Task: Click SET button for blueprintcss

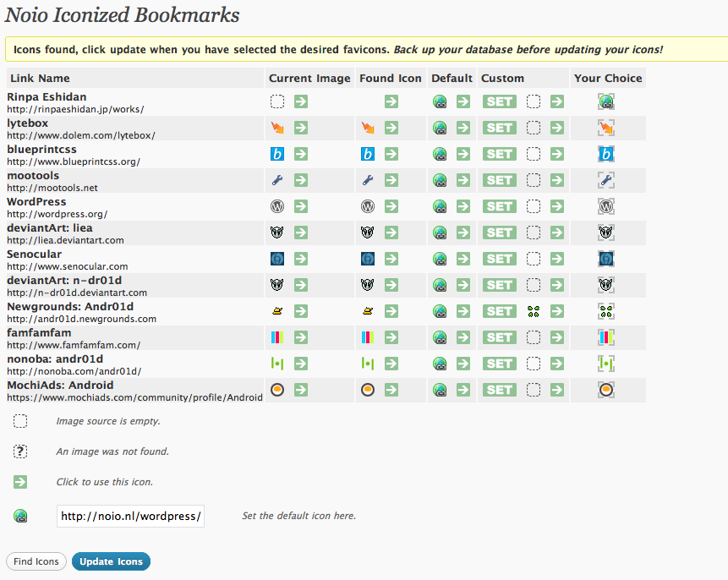Action: click(x=500, y=154)
